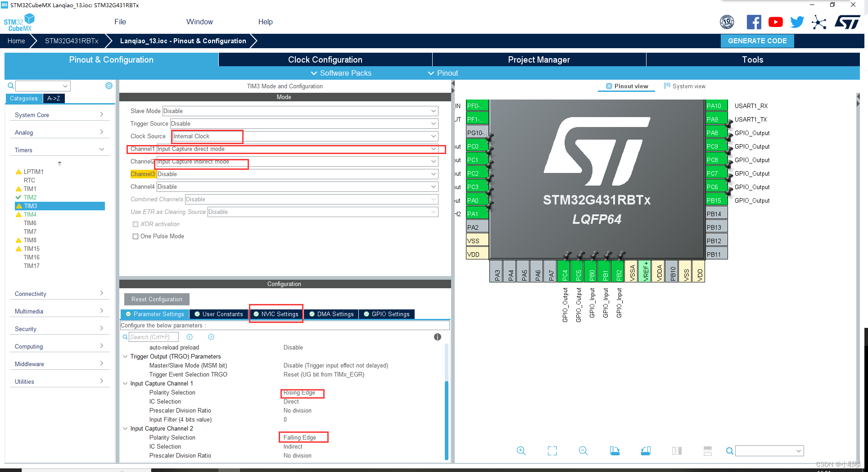
Task: Zoom out of the pinout view
Action: coord(583,451)
